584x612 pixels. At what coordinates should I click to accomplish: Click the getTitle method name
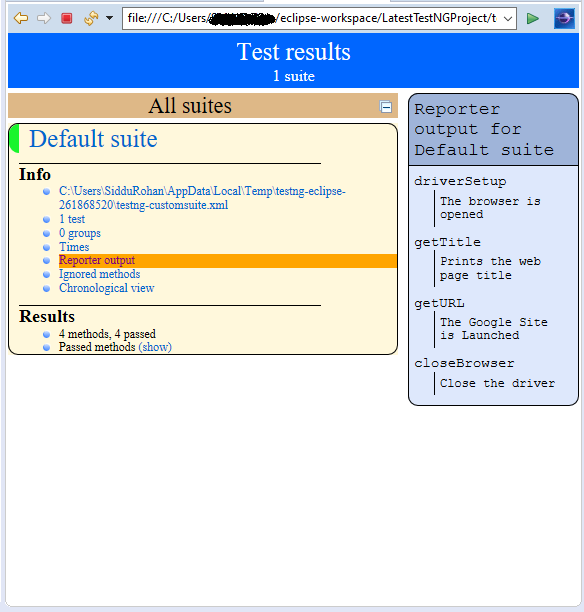click(447, 242)
